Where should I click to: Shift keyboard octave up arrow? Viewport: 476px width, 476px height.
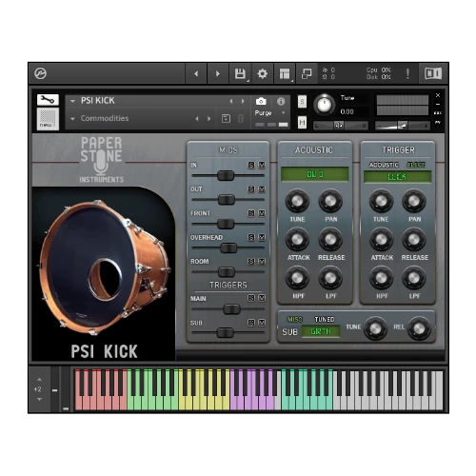[x=39, y=380]
